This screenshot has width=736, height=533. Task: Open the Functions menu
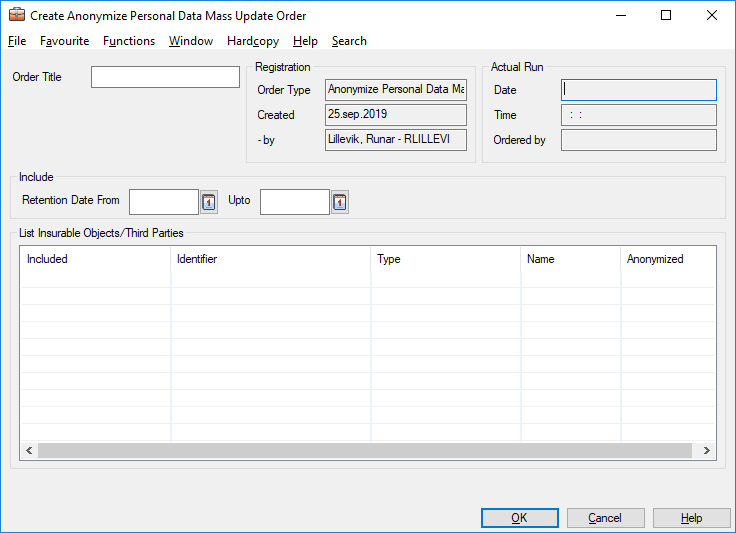129,41
